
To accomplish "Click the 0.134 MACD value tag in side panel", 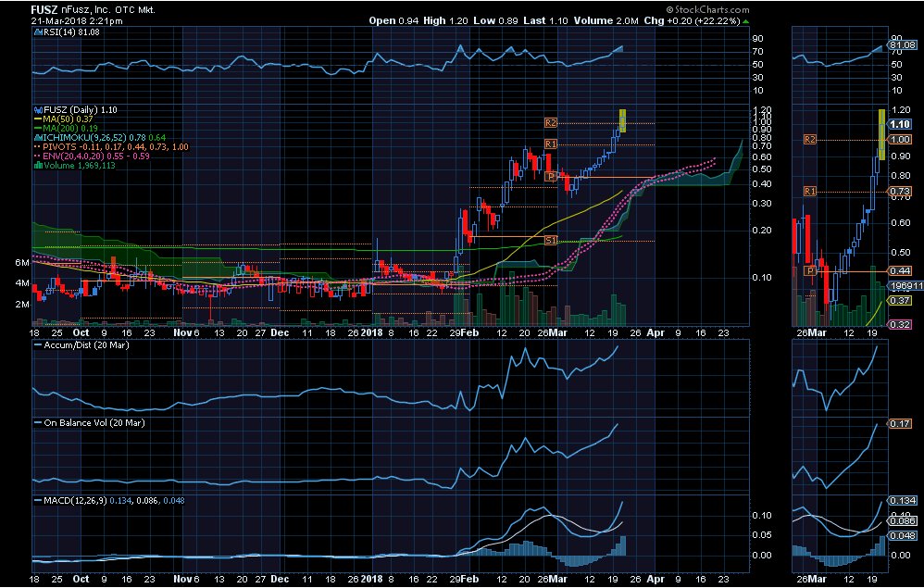I will point(904,501).
